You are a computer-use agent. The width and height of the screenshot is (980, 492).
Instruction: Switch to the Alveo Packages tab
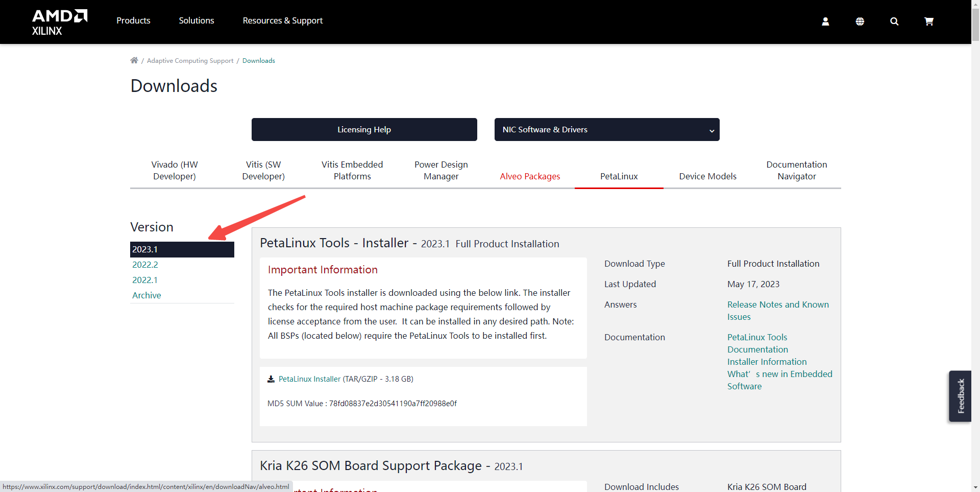530,176
